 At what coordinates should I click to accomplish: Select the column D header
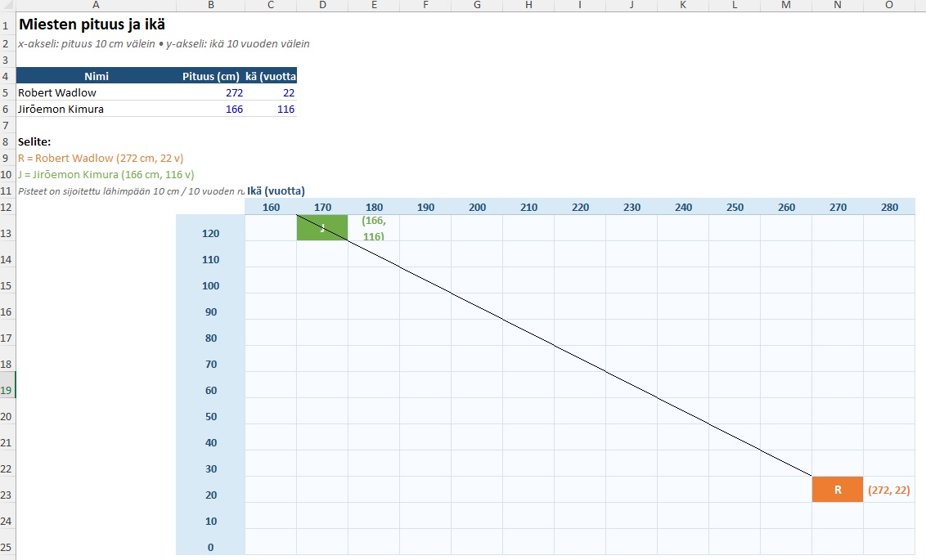pos(322,5)
